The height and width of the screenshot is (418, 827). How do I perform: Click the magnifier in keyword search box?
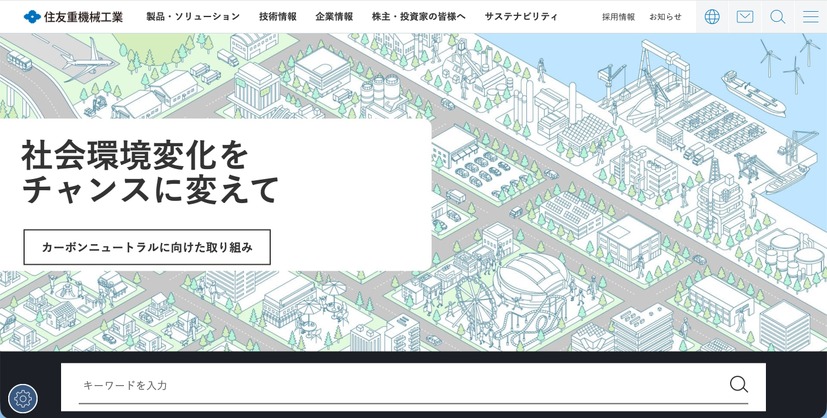[738, 384]
